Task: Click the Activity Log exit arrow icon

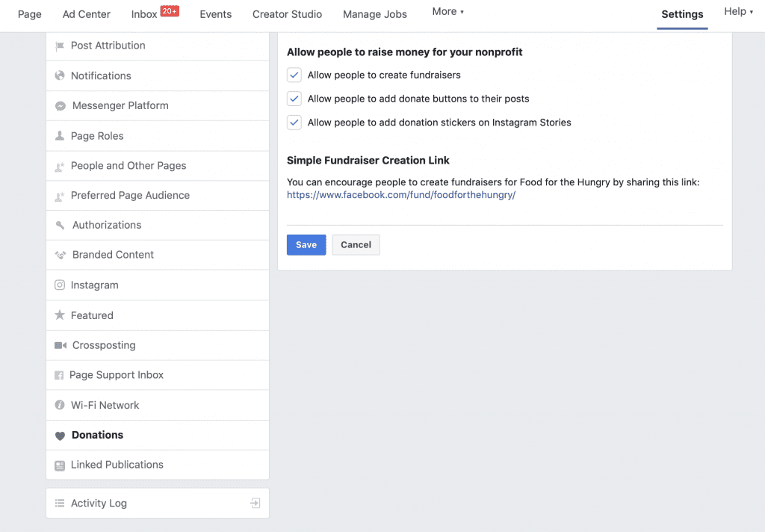Action: click(255, 503)
